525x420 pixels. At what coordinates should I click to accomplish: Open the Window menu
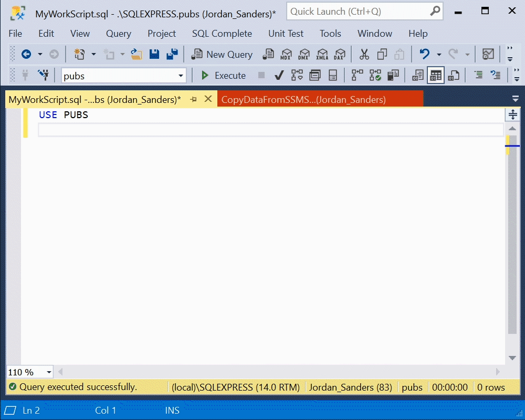coord(375,34)
